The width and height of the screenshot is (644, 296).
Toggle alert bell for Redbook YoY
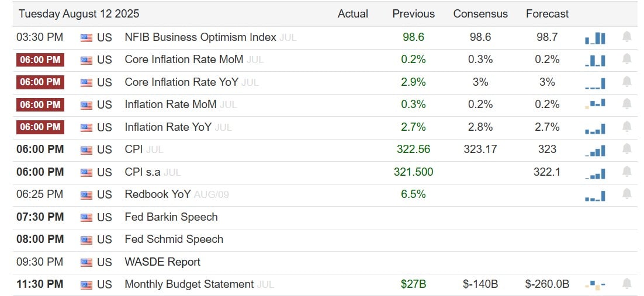[626, 194]
